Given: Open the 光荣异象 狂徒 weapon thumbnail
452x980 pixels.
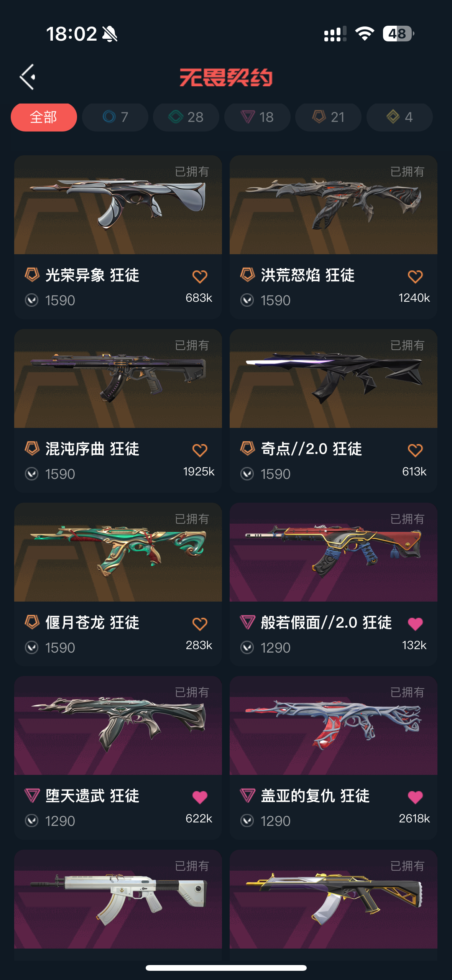Looking at the screenshot, I should (118, 205).
